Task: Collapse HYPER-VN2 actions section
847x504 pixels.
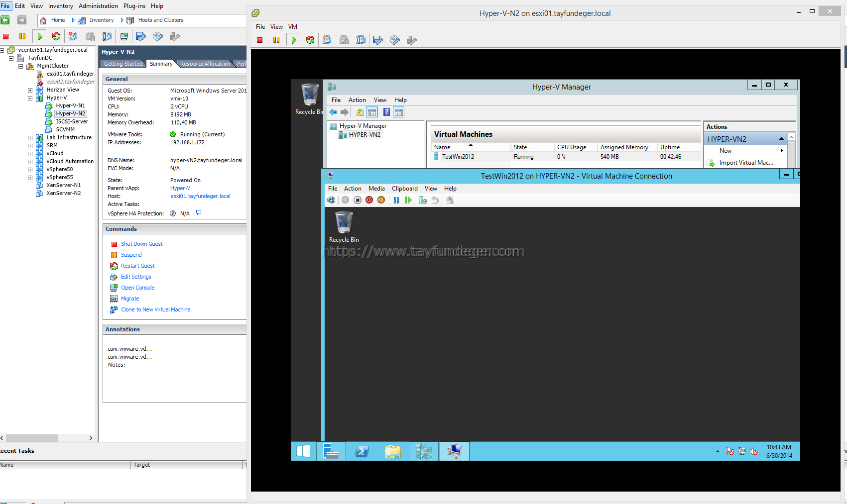Action: coord(781,139)
